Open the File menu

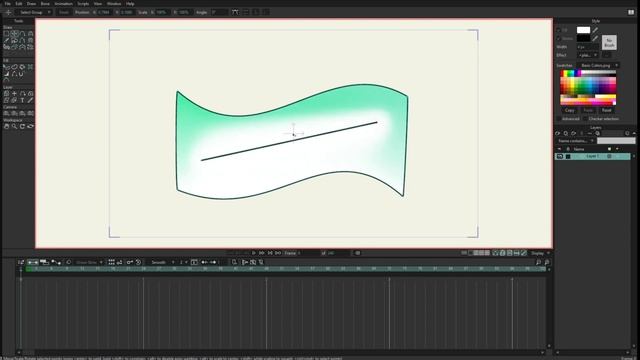coord(7,4)
